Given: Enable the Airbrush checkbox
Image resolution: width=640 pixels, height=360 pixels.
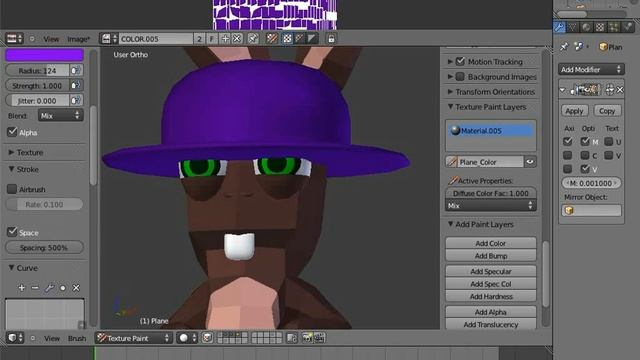Looking at the screenshot, I should [12, 189].
